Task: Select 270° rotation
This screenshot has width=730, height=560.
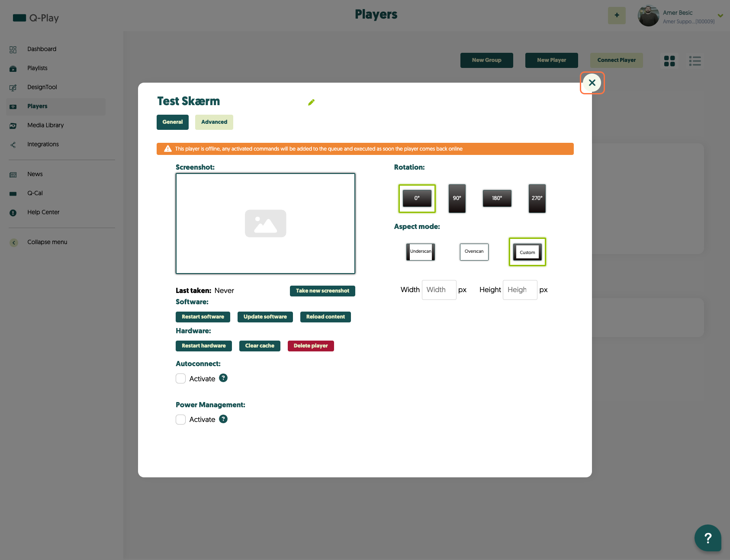Action: (537, 199)
